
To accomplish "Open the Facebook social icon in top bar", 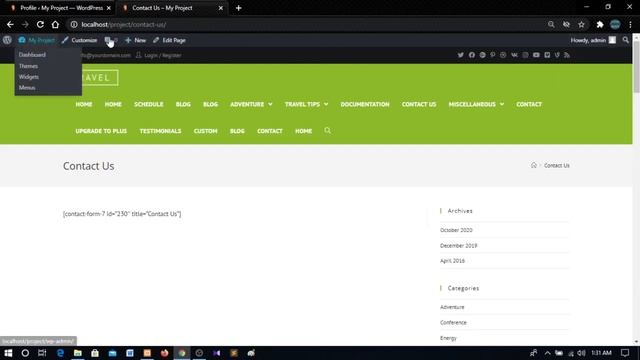I will click(471, 55).
